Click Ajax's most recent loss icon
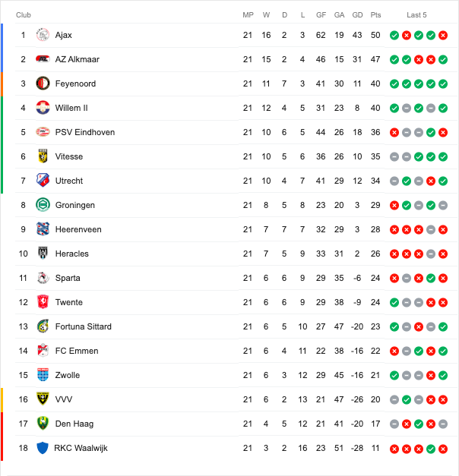Viewport: 459px width, 476px height. click(443, 35)
